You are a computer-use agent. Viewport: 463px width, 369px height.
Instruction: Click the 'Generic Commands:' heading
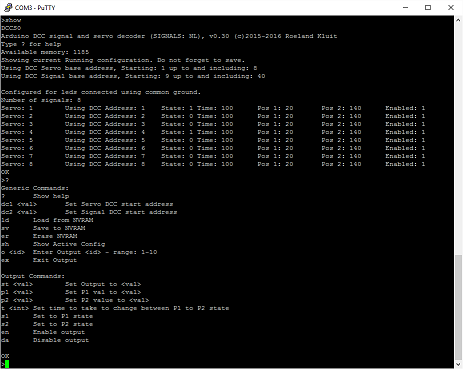click(x=35, y=188)
